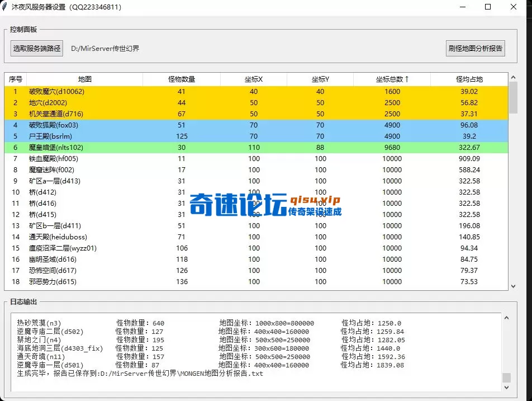532x401 pixels.
Task: Click the table scrollbar up arrow
Action: click(x=514, y=77)
